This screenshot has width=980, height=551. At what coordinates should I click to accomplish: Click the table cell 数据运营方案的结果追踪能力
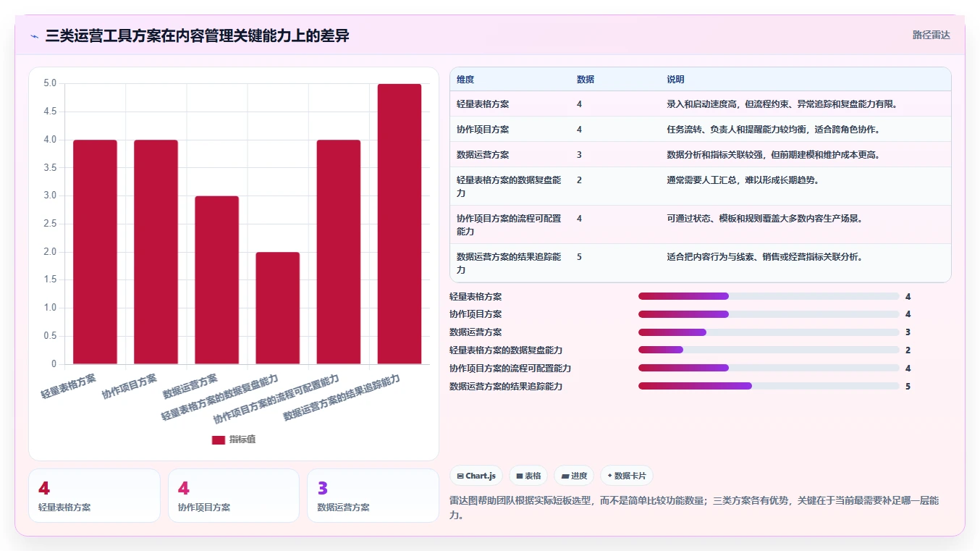509,264
